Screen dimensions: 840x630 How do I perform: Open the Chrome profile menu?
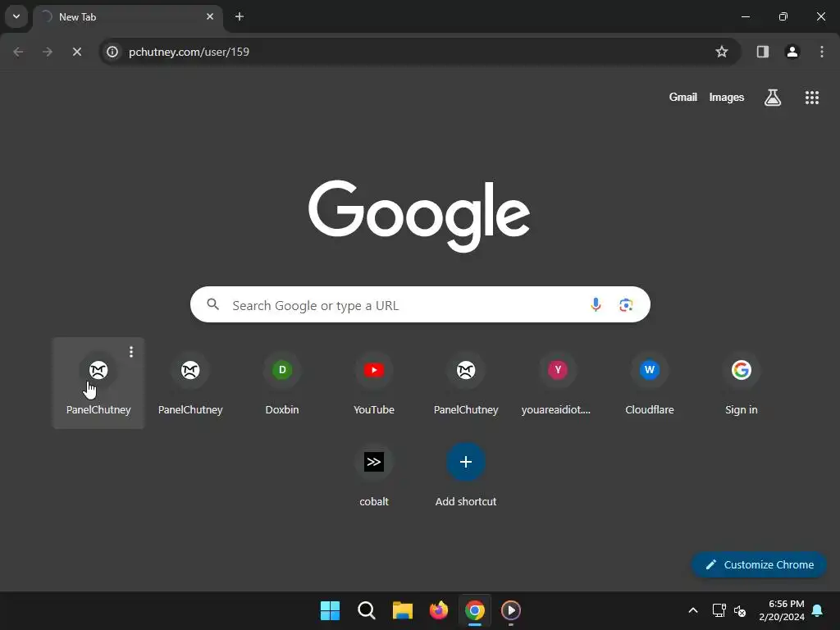click(792, 52)
